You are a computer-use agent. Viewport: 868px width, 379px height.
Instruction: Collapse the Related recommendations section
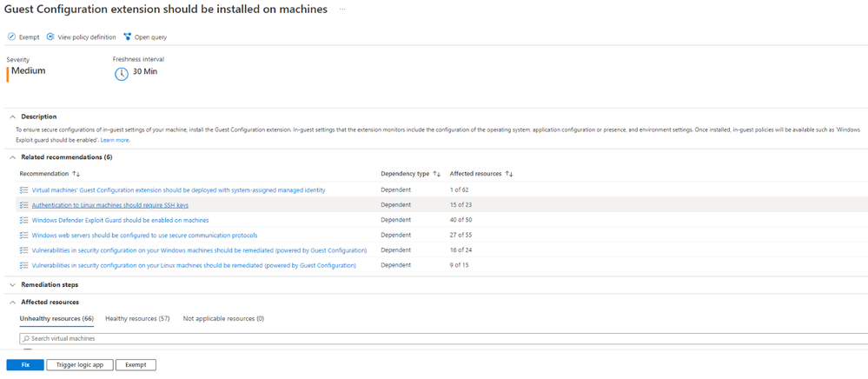tap(13, 157)
